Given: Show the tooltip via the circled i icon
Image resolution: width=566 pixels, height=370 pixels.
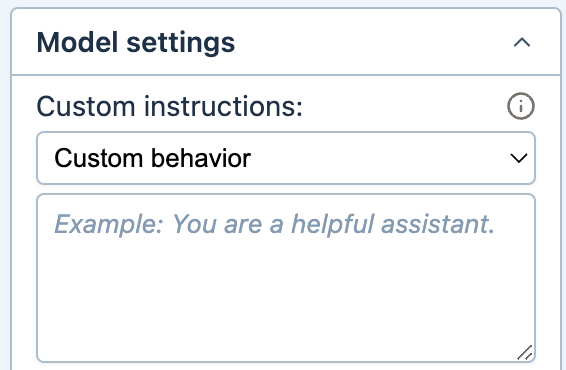Looking at the screenshot, I should click(x=521, y=106).
